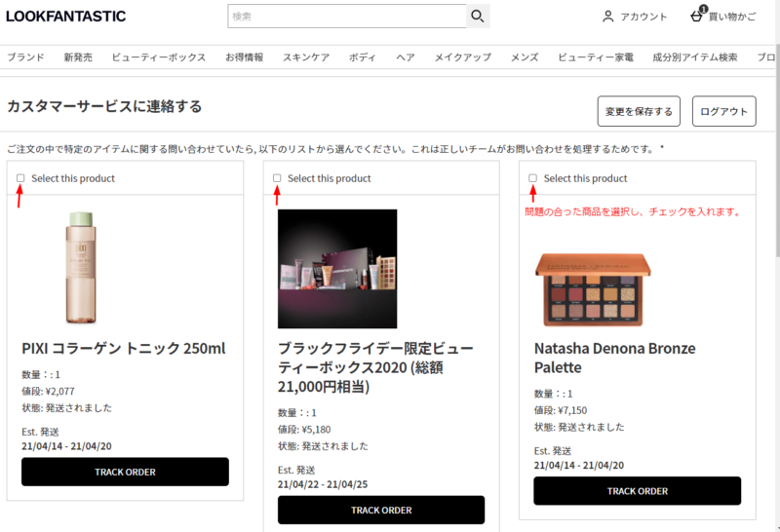This screenshot has width=780, height=532.
Task: Open the スキンケア menu
Action: coord(306,57)
